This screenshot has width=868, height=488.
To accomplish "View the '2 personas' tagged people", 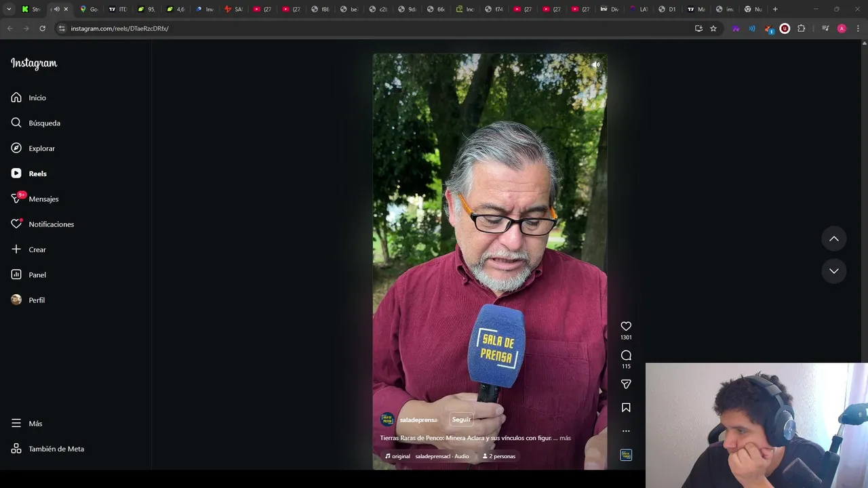I will pos(498,456).
